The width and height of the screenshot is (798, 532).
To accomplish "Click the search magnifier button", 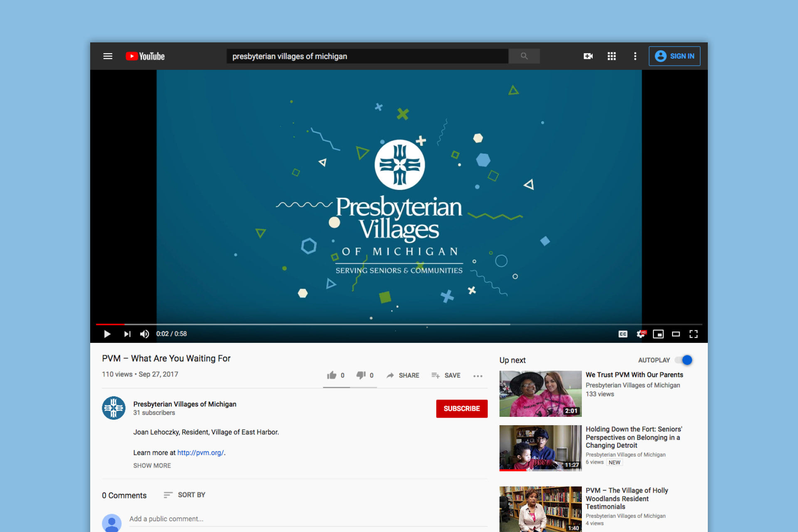I will (x=524, y=56).
